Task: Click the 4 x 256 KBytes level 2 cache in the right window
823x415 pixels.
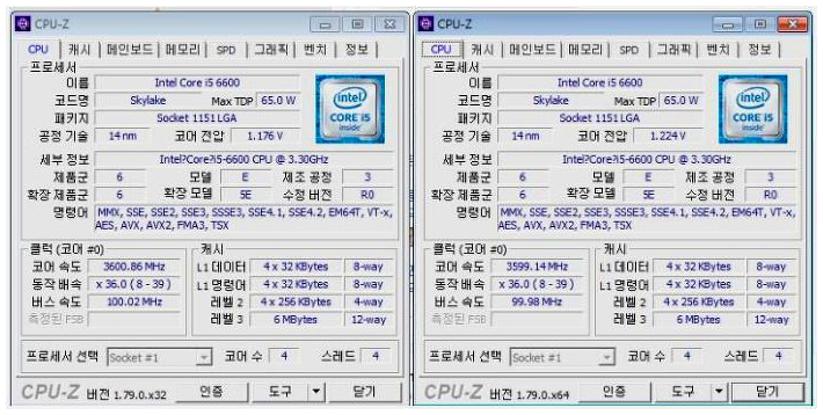Action: click(698, 302)
